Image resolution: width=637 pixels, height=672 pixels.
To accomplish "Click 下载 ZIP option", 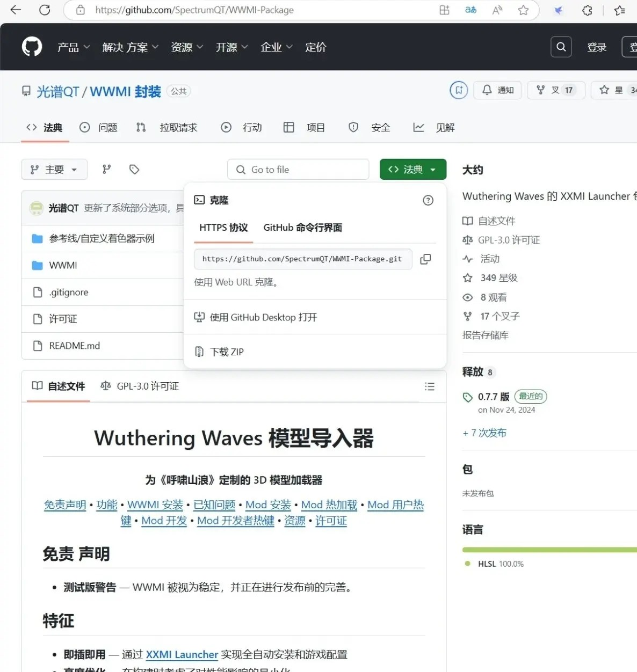I will pos(227,352).
